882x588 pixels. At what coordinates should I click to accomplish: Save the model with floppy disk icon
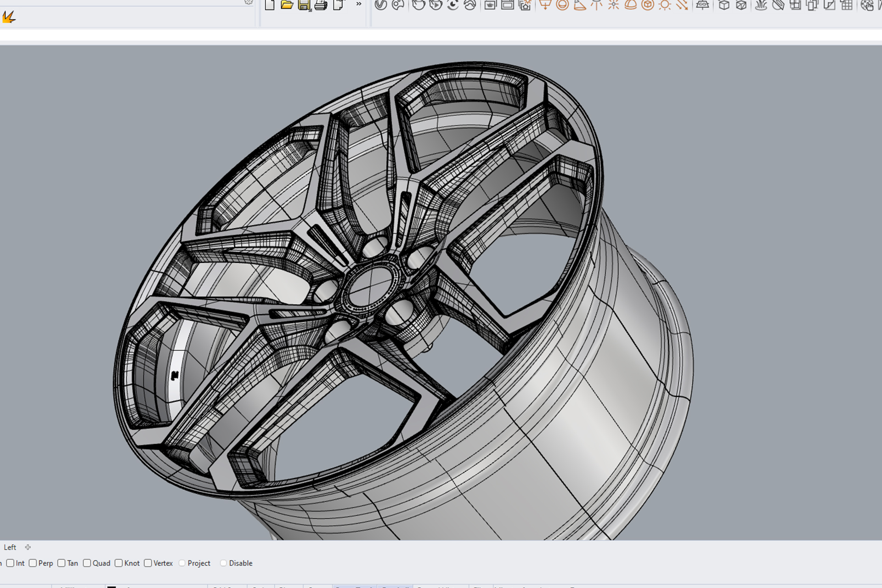(x=304, y=5)
